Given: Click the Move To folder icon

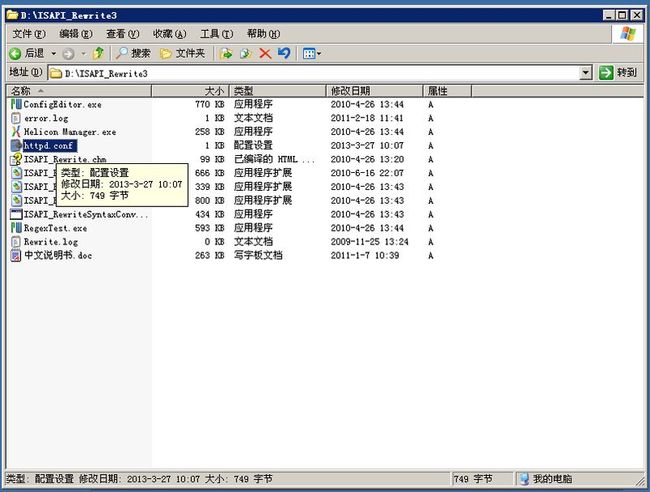Looking at the screenshot, I should 226,53.
